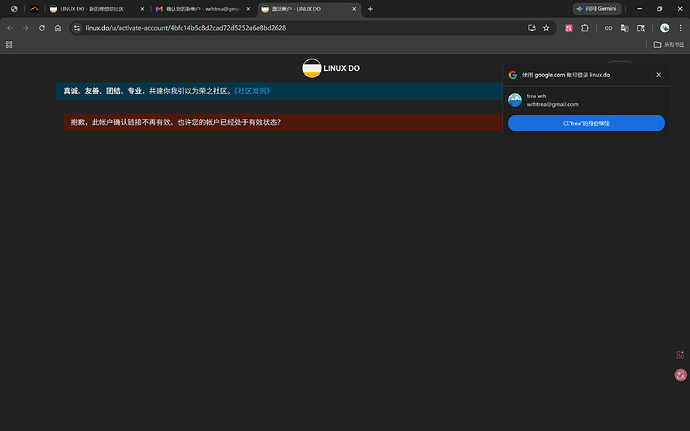The height and width of the screenshot is (431, 690).
Task: Go back using the browser back arrow
Action: (10, 28)
